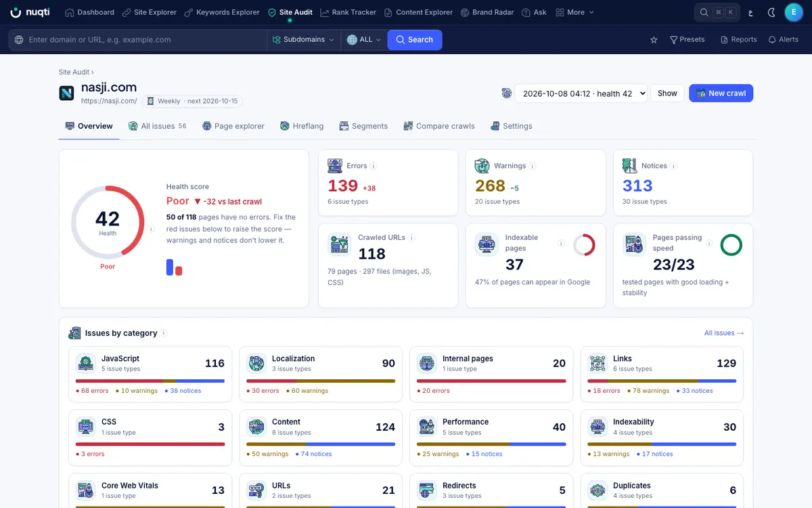Click the Indexable pages donut chart

click(x=584, y=245)
